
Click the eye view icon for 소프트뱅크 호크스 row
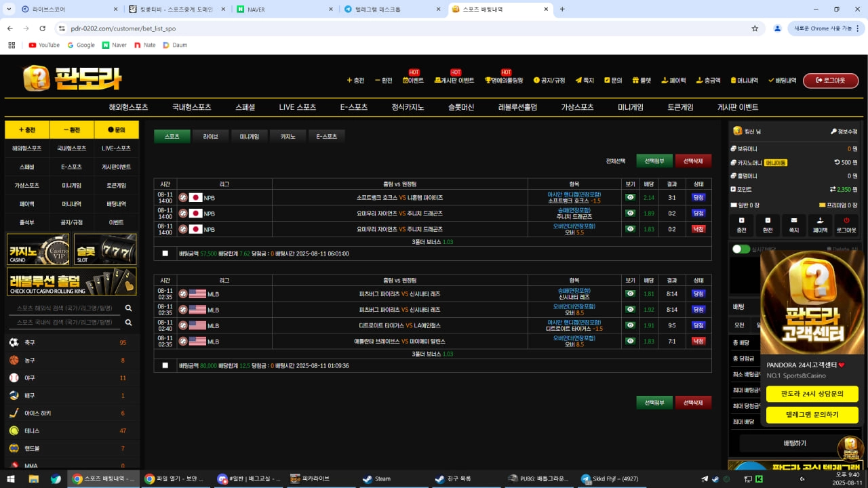(x=630, y=197)
